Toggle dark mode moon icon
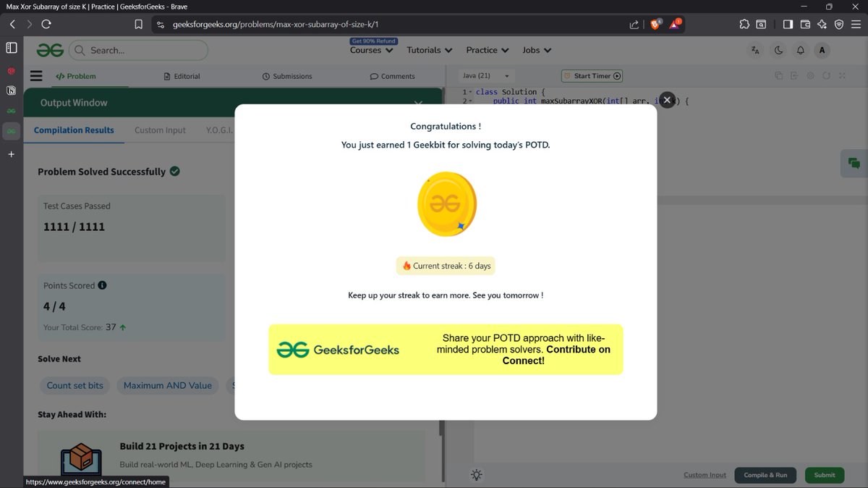Image resolution: width=868 pixels, height=488 pixels. [x=778, y=50]
